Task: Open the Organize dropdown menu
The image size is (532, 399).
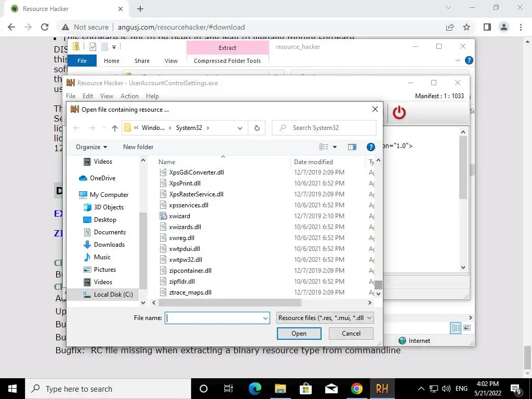Action: pos(91,147)
